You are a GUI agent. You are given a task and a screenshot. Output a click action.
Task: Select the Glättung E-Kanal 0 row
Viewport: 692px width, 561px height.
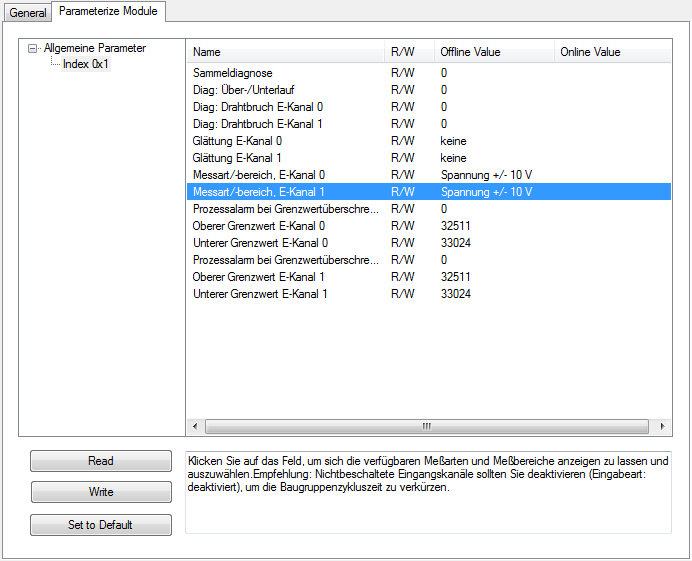tap(429, 141)
